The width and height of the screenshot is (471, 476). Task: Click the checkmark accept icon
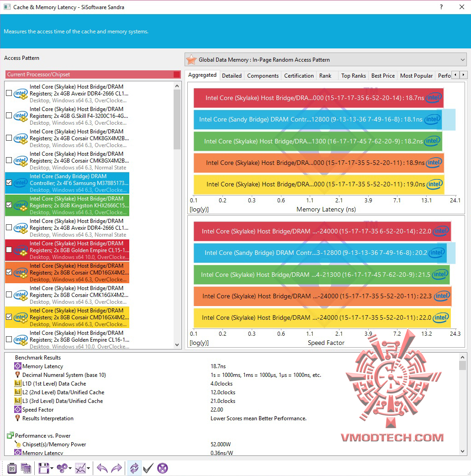(148, 468)
